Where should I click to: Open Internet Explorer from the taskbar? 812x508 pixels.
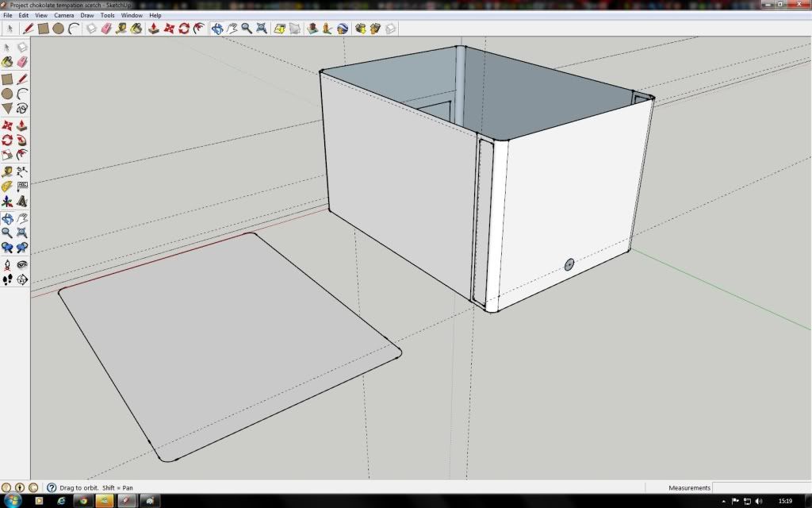tap(61, 501)
